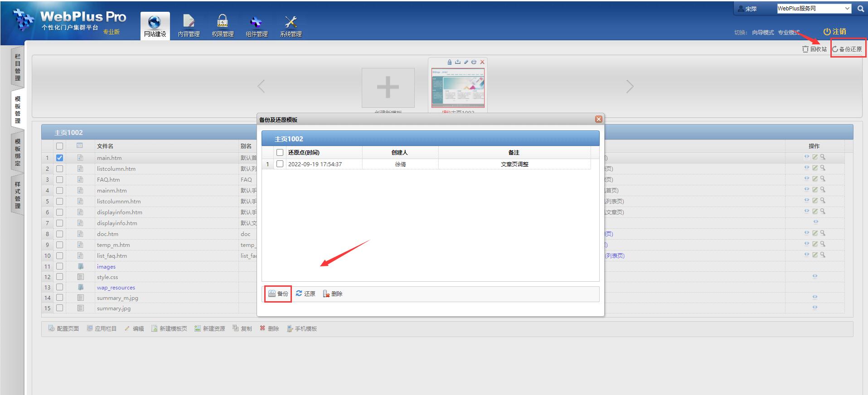Viewport: 868px width, 395px height.
Task: Open 内容管理 from the top navigation
Action: 189,23
